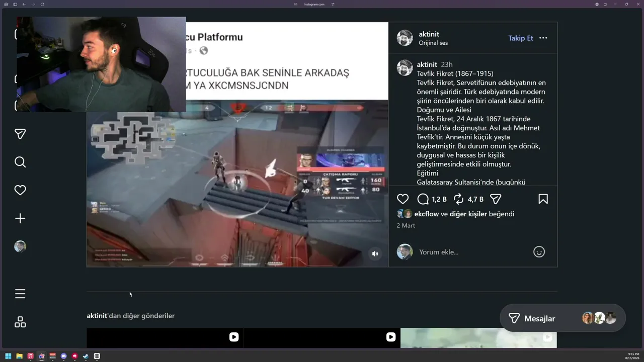Open aktinit avatar beside the caption
This screenshot has height=362, width=644.
pyautogui.click(x=405, y=67)
